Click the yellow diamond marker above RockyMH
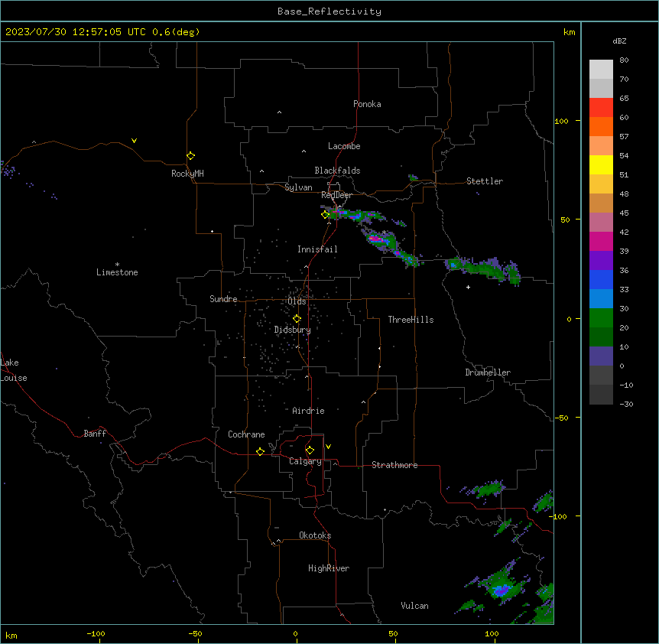Screen dimensions: 659x644 click(190, 156)
